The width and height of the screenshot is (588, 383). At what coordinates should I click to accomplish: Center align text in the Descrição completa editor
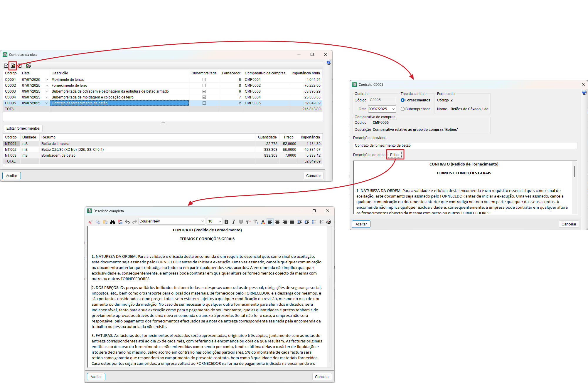(x=277, y=222)
